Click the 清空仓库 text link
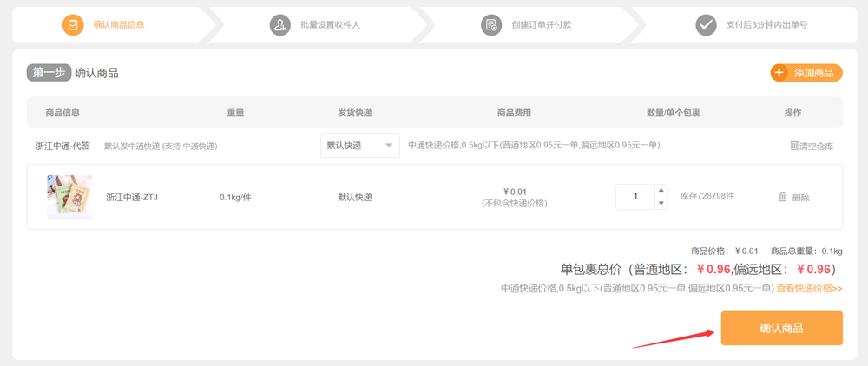This screenshot has width=868, height=366. (x=816, y=146)
